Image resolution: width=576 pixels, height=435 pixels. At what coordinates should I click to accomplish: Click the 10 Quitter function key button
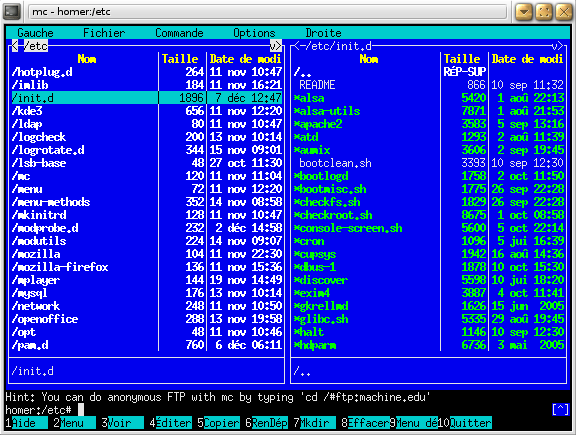click(464, 423)
